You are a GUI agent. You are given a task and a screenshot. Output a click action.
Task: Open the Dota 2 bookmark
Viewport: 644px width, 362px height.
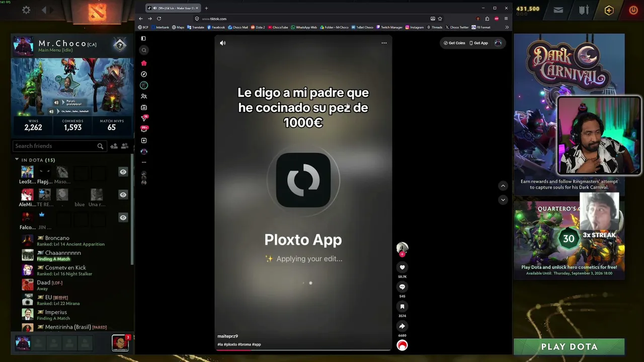258,27
